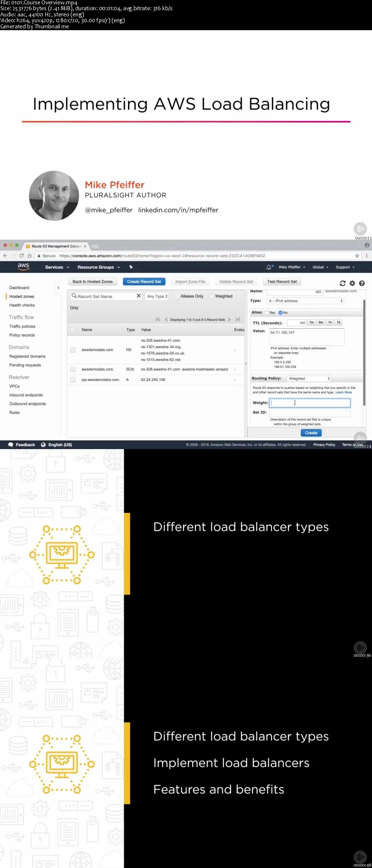
Task: Click the browser home icon
Action: 30,256
